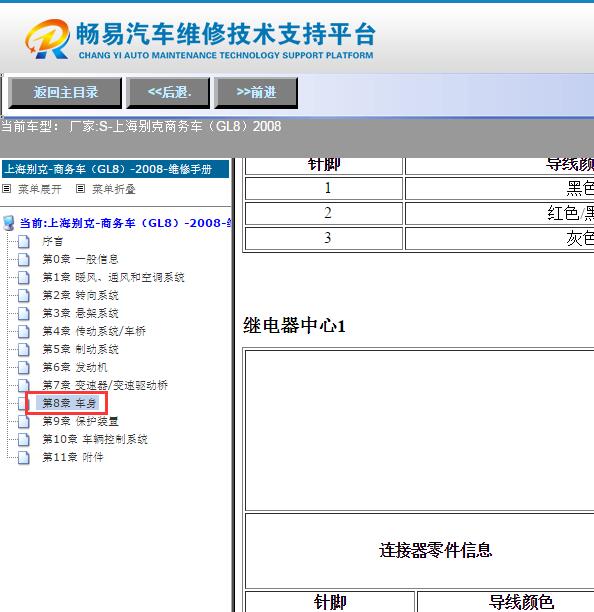
Task: Click the page icon beside 第1章
Action: (24, 278)
